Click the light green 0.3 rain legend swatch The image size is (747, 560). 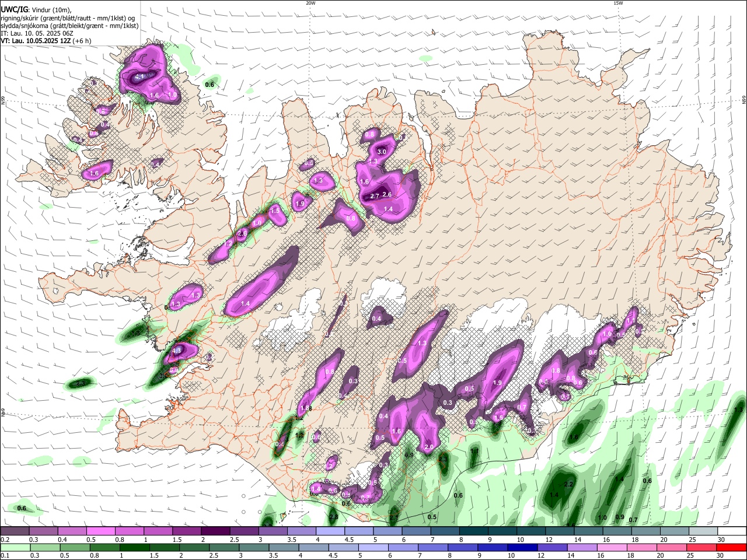click(x=44, y=547)
